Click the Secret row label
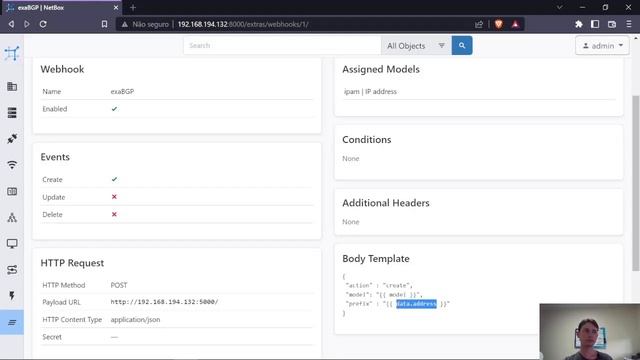This screenshot has width=640, height=360. 52,337
